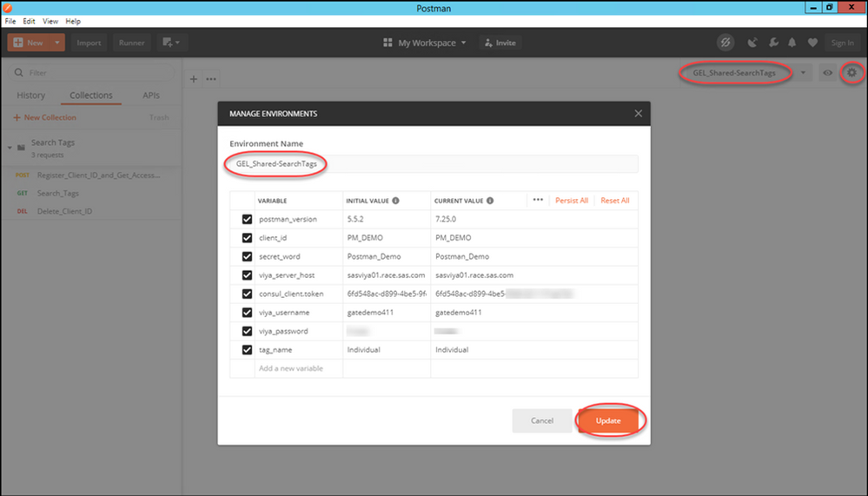Image resolution: width=868 pixels, height=496 pixels.
Task: Uncheck the postman_version variable checkbox
Action: pyautogui.click(x=247, y=219)
